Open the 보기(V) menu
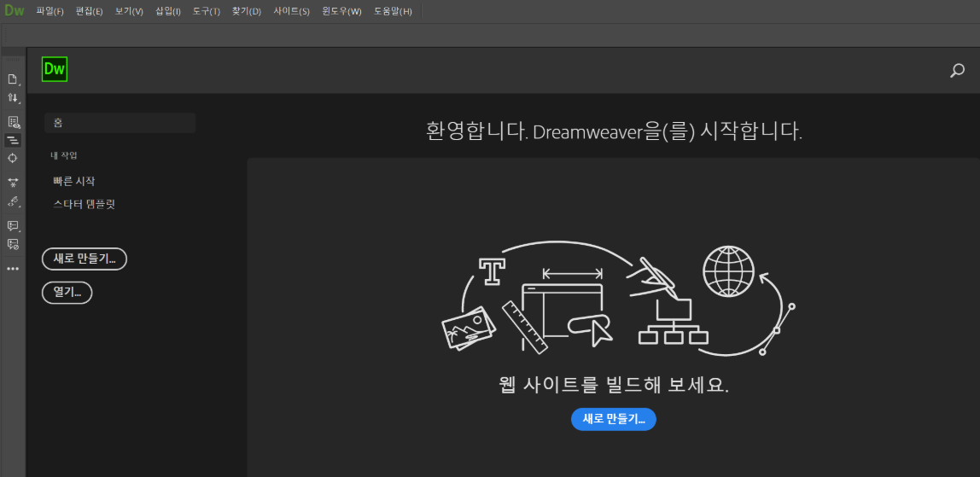Screen dimensions: 980x477 129,11
